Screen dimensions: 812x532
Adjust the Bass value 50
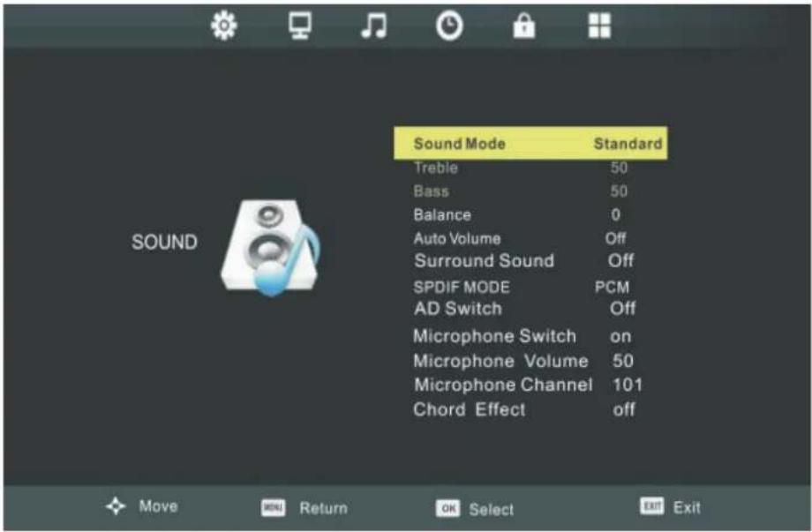[x=620, y=191]
